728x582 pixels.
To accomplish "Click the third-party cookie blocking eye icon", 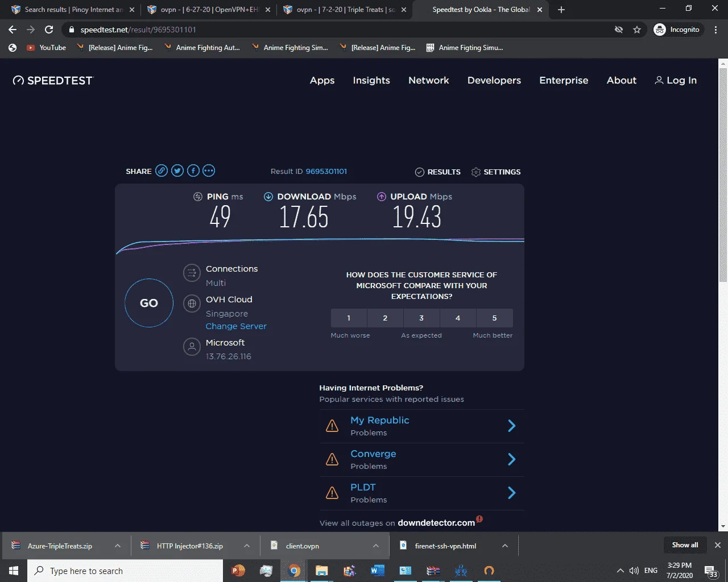I will click(x=619, y=30).
